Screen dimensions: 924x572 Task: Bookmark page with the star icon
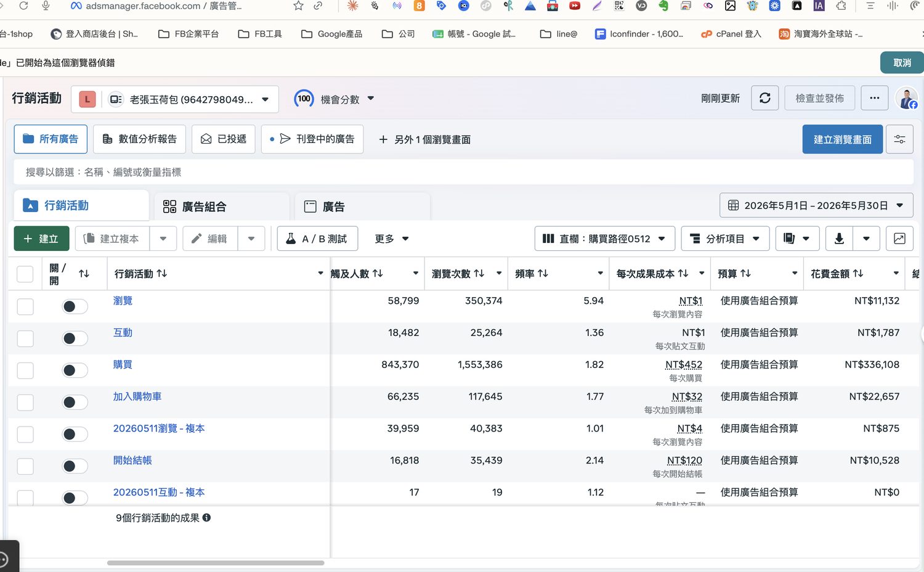pos(298,6)
